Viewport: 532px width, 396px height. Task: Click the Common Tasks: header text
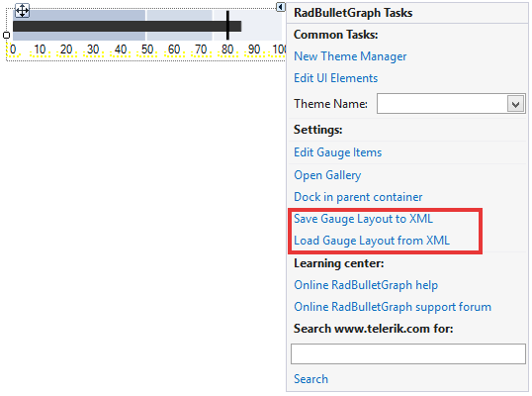[336, 35]
